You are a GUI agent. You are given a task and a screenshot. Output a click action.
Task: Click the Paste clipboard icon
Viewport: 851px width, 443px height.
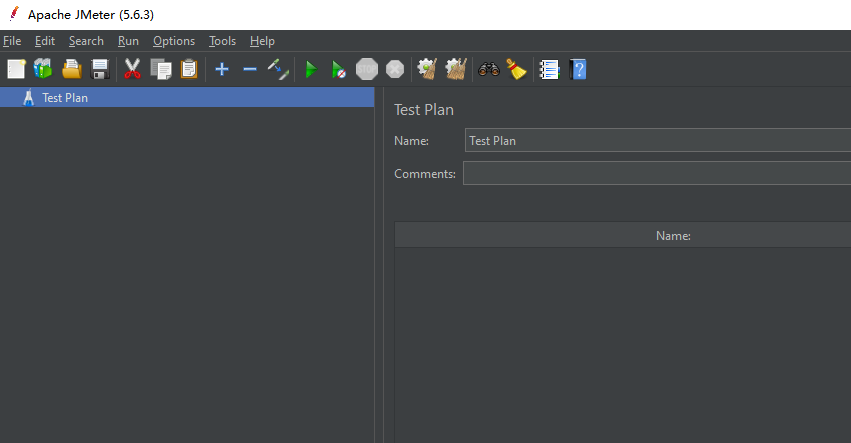click(189, 69)
